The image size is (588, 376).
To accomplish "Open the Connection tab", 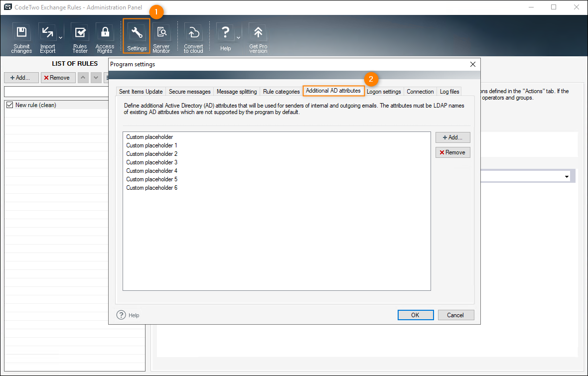I will coord(420,92).
